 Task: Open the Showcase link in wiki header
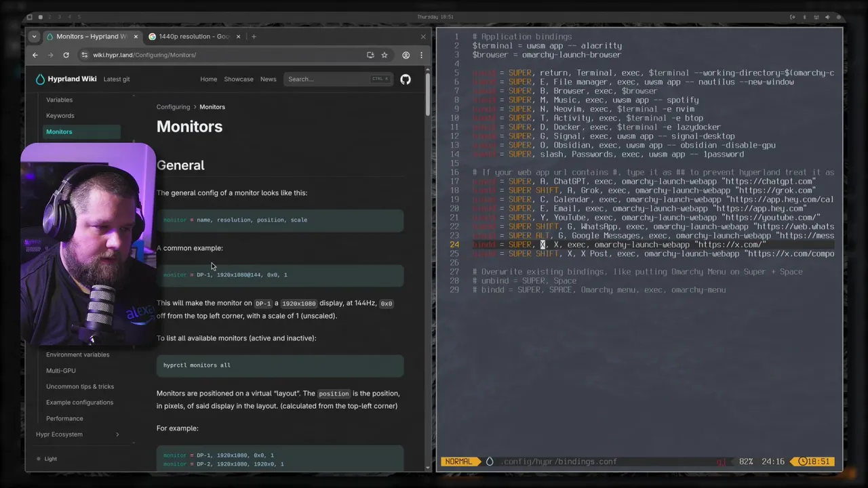[239, 79]
